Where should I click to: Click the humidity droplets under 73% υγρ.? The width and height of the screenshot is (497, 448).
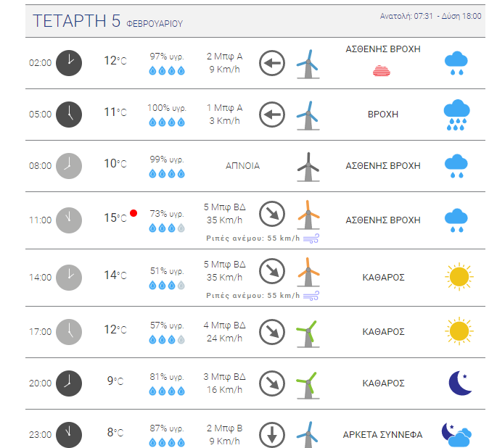167,228
